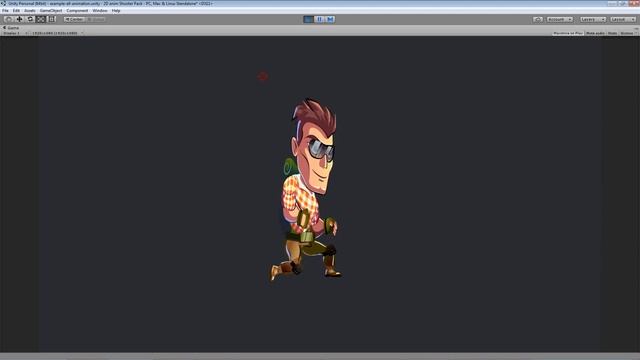Click the Play button
640x360 pixels.
309,19
